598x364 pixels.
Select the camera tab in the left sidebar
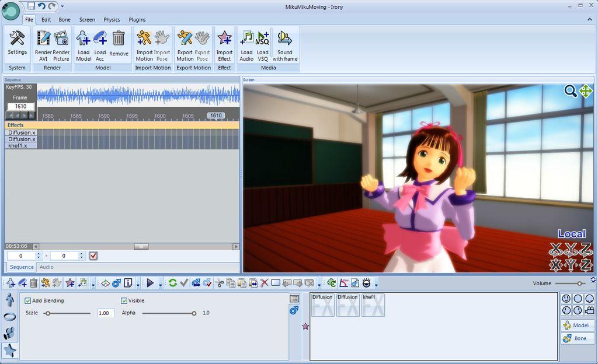click(x=9, y=332)
